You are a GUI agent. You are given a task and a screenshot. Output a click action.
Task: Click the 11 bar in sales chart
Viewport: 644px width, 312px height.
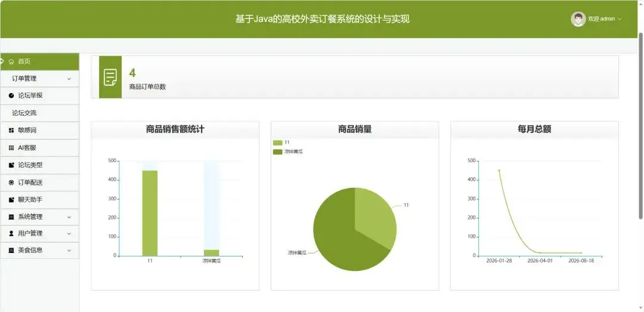[150, 214]
